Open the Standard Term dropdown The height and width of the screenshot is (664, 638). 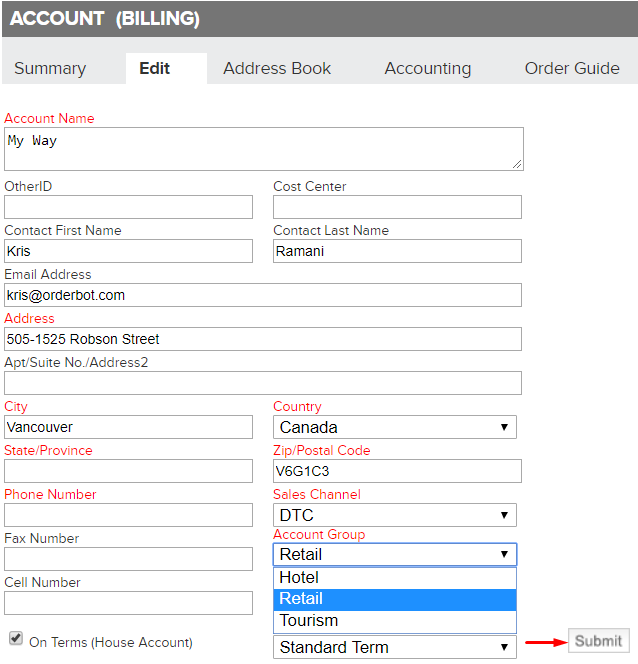click(x=395, y=647)
